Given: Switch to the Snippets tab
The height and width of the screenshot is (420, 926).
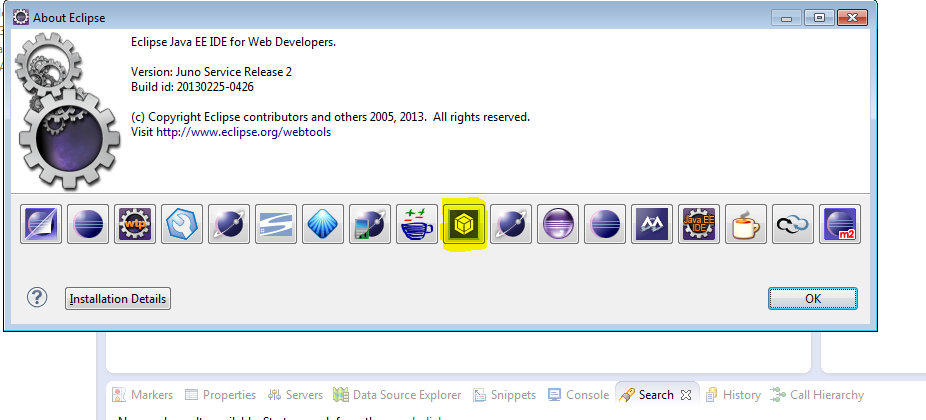Looking at the screenshot, I should tap(506, 395).
